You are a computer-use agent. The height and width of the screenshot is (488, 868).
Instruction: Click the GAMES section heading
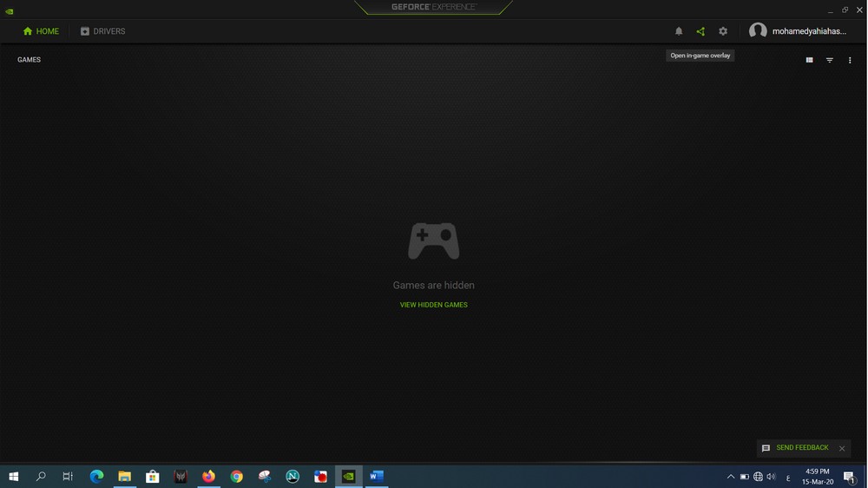coord(29,60)
